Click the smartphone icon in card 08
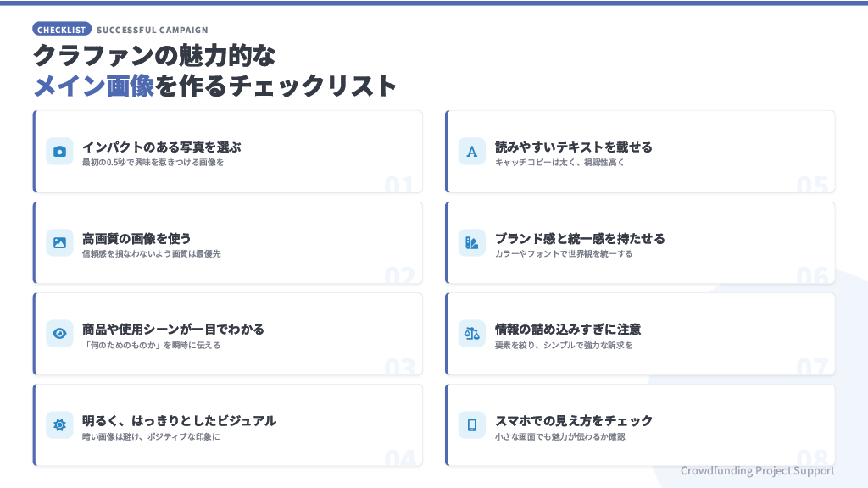This screenshot has width=868, height=488. [x=472, y=425]
